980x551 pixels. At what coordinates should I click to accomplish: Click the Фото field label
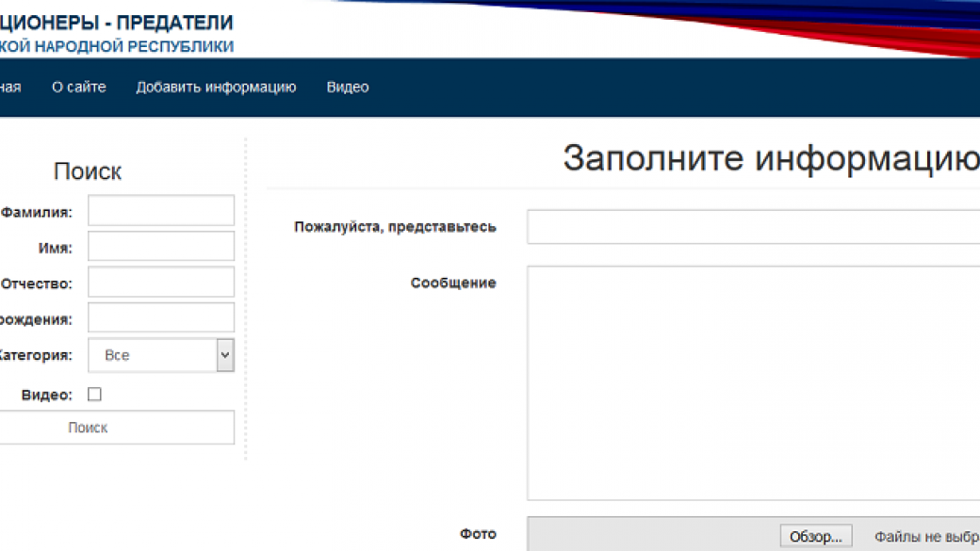pyautogui.click(x=478, y=534)
